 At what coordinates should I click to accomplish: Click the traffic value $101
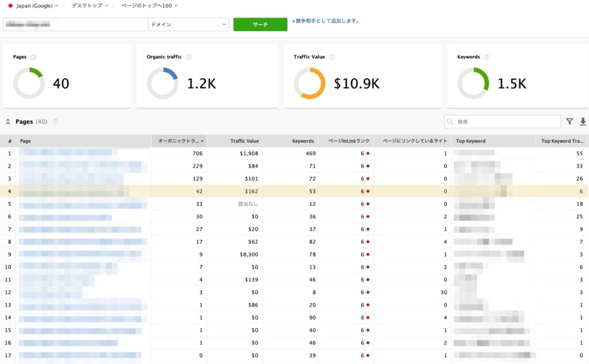pos(252,179)
